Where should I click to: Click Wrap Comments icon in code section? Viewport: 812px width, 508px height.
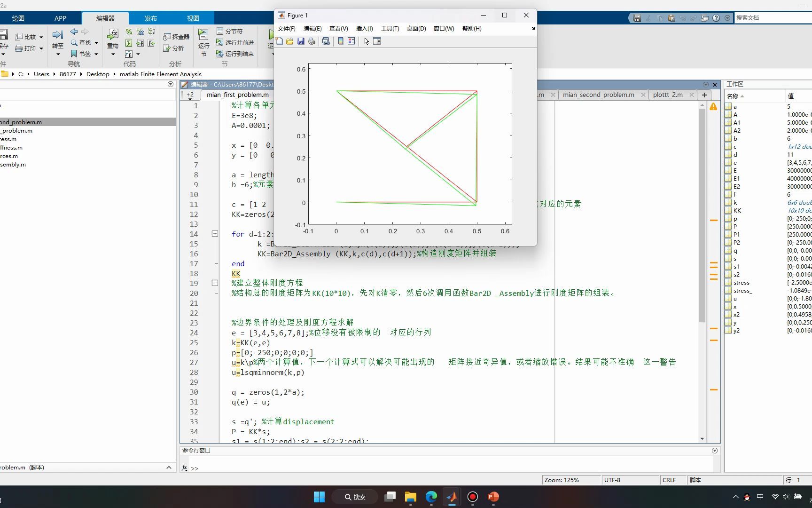point(151,32)
